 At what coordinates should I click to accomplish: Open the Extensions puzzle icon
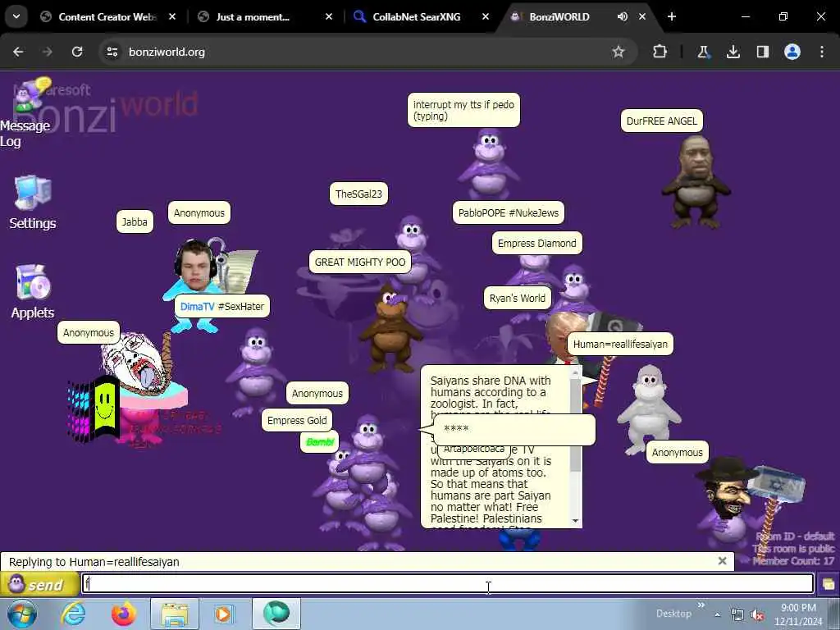click(660, 52)
